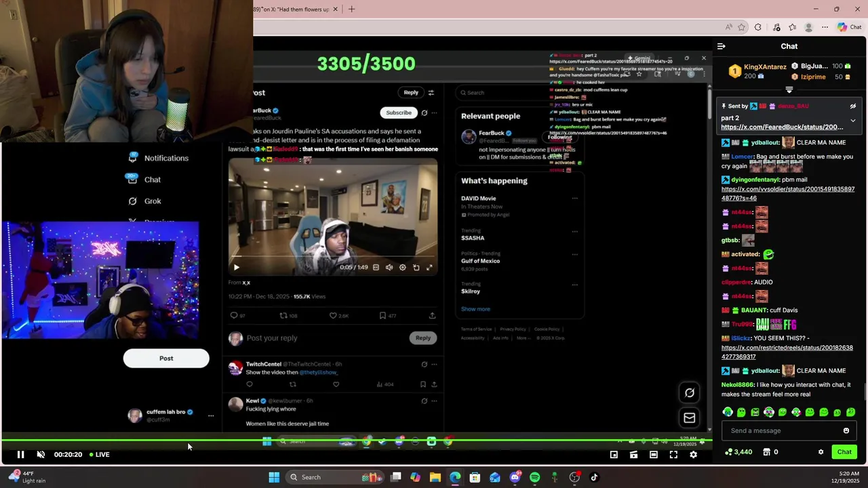
Task: Open the Edge Copilot Chat button
Action: click(849, 27)
